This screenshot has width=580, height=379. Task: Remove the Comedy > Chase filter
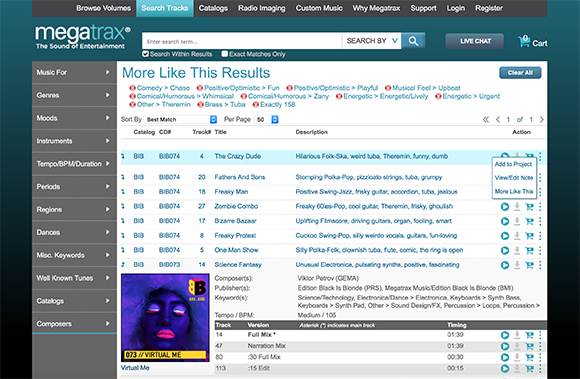click(x=132, y=88)
